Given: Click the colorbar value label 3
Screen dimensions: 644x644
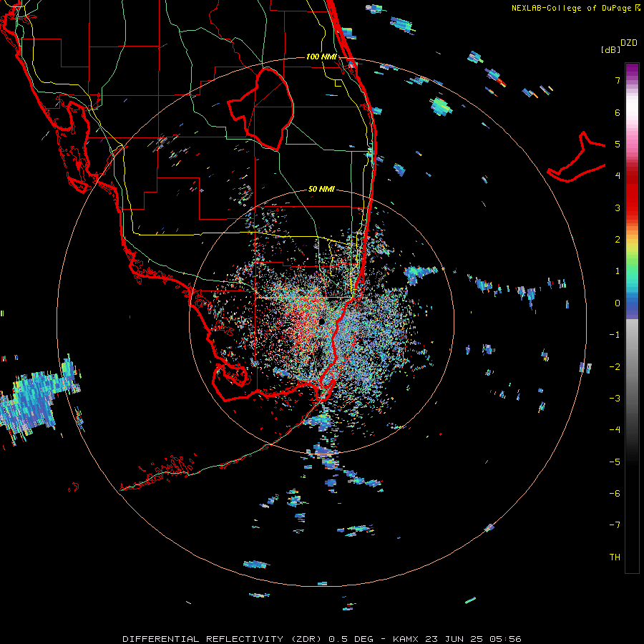Looking at the screenshot, I should (x=618, y=208).
